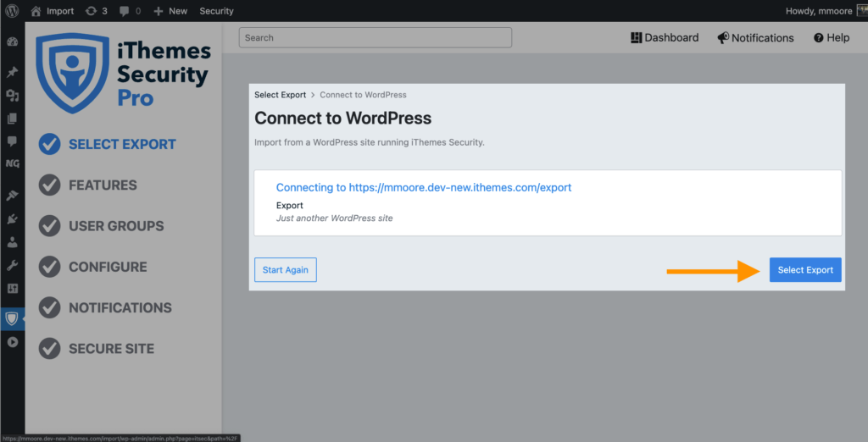Click the blue Select Export button
This screenshot has height=442, width=868.
[x=805, y=269]
